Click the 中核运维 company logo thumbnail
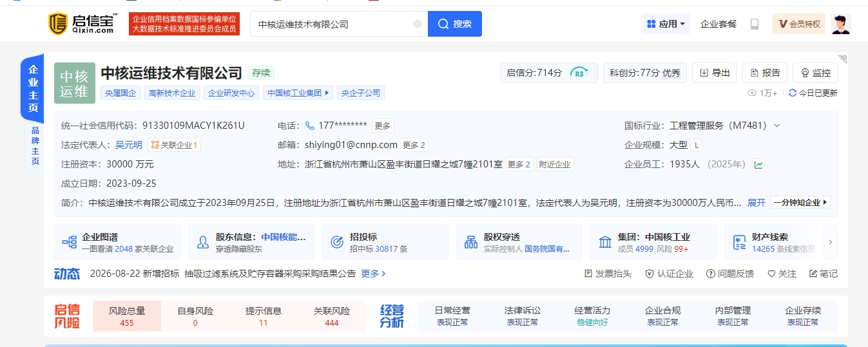 (75, 82)
